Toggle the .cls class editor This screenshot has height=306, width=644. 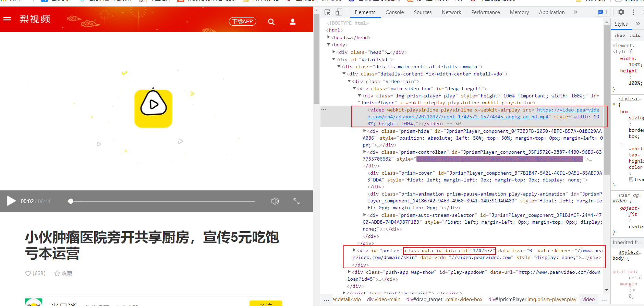pos(635,36)
